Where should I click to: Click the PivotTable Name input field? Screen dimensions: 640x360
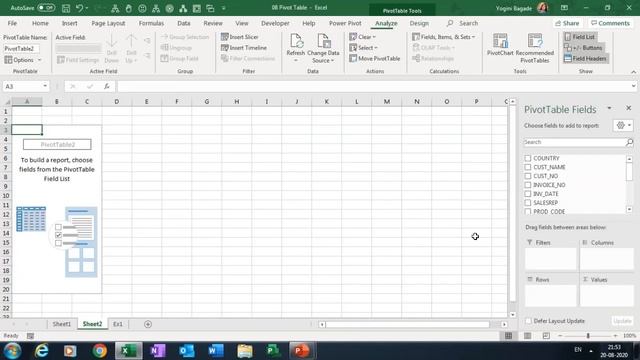tap(21, 49)
